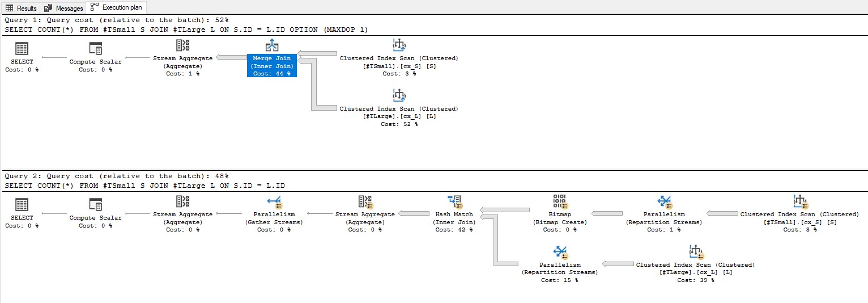Screen dimensions: 868x303
Task: Open the Results tab
Action: click(21, 8)
